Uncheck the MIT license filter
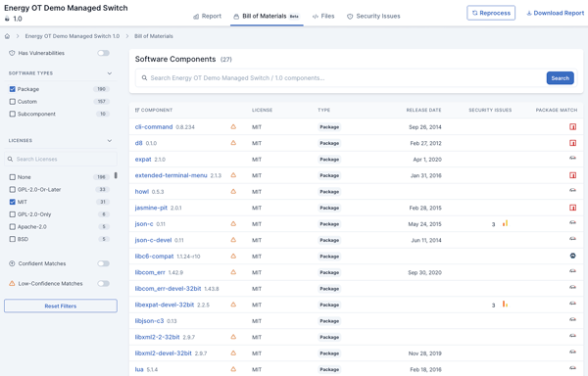 click(x=13, y=202)
